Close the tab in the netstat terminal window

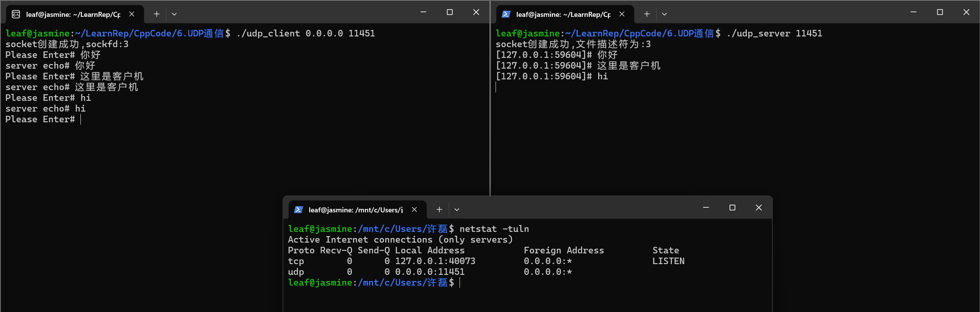click(414, 210)
